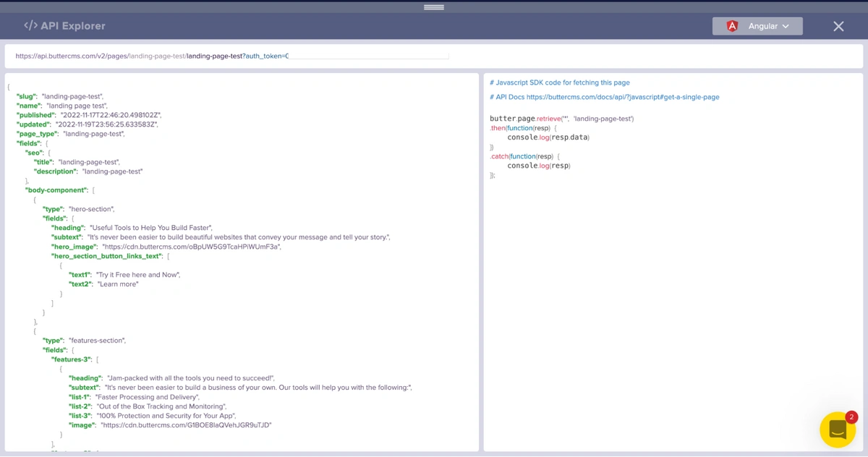
Task: Click the "Learn more" text2 value
Action: [x=118, y=284]
